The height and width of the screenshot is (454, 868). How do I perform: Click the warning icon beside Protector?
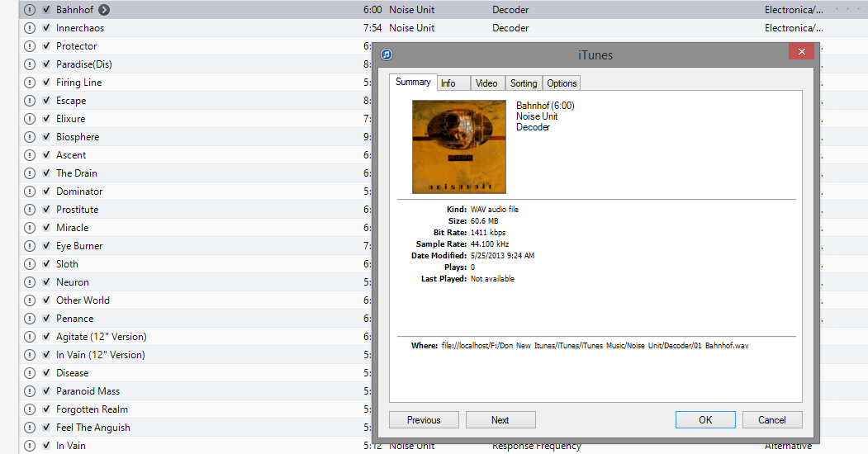(30, 46)
